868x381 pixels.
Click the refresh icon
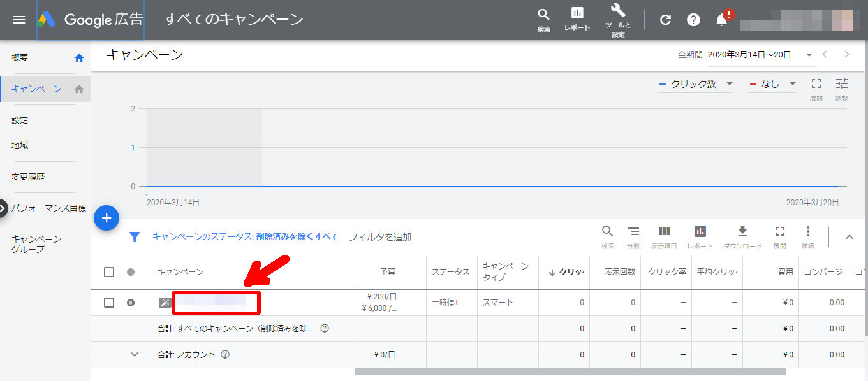(665, 20)
